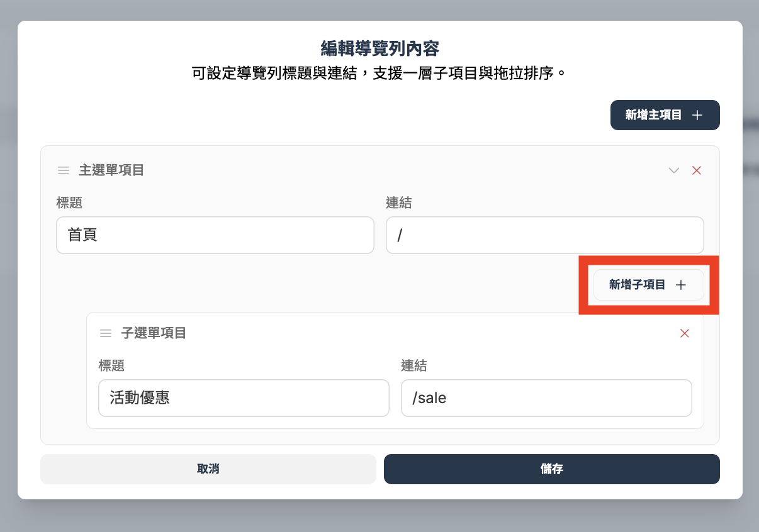Image resolution: width=759 pixels, height=532 pixels.
Task: Select the 首頁 title input field
Action: coord(215,235)
